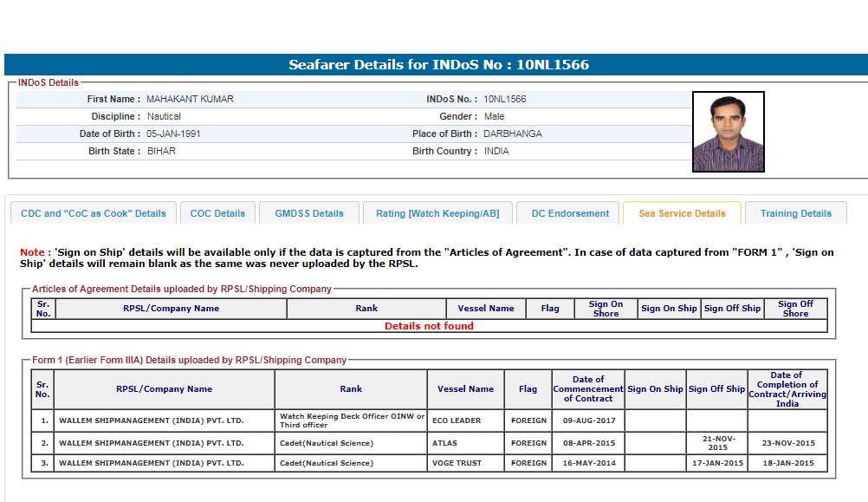Select the Sea Service Details tab
Screen dimensions: 868x502
pyautogui.click(x=682, y=213)
